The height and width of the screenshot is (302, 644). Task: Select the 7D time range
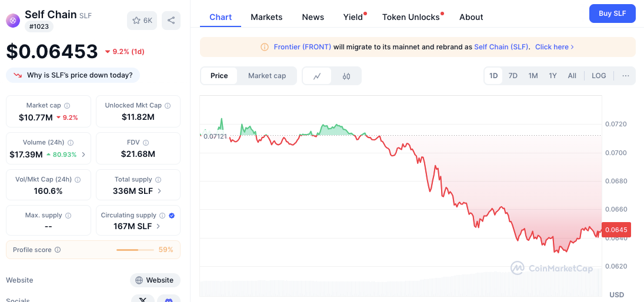513,75
